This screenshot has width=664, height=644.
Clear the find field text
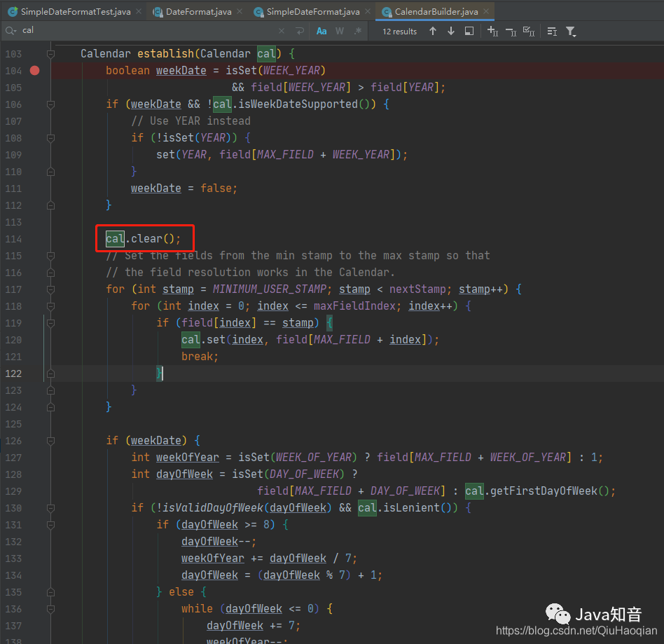[x=282, y=31]
